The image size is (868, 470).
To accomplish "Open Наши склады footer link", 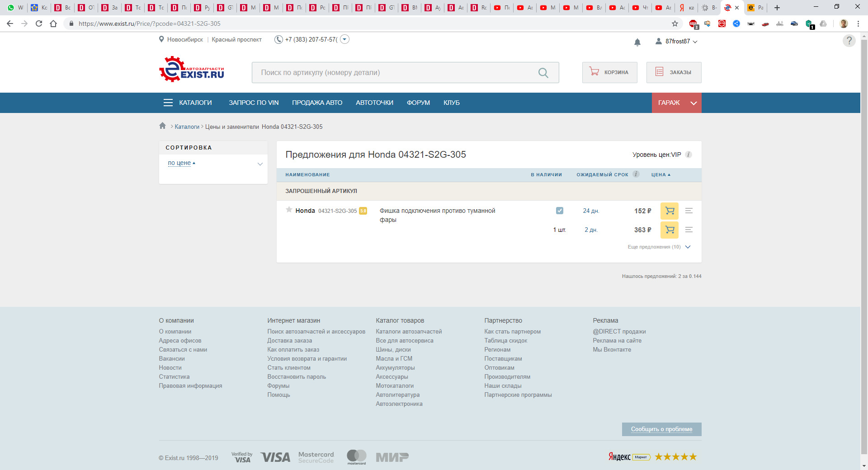I will point(503,386).
